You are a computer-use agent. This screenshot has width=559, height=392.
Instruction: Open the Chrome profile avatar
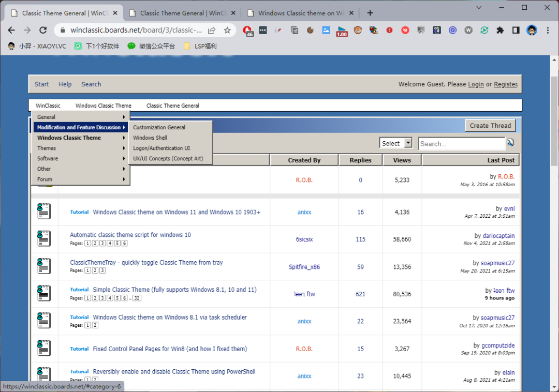tap(532, 31)
